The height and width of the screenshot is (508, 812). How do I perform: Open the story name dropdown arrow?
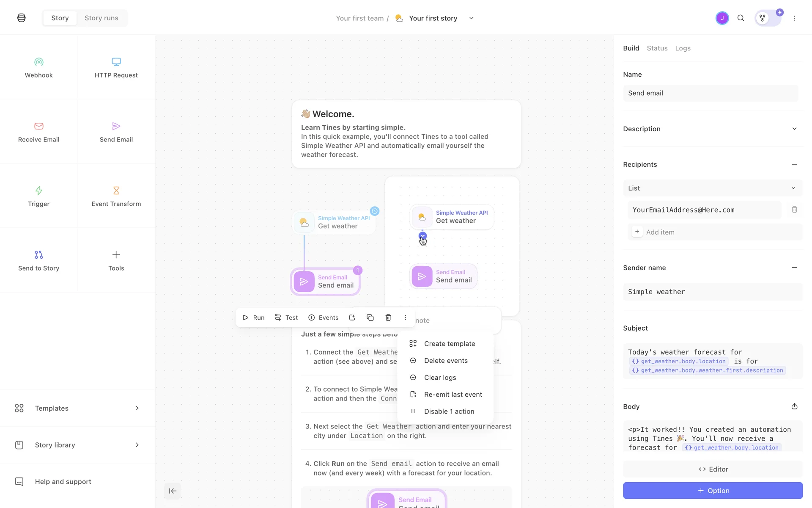coord(471,18)
